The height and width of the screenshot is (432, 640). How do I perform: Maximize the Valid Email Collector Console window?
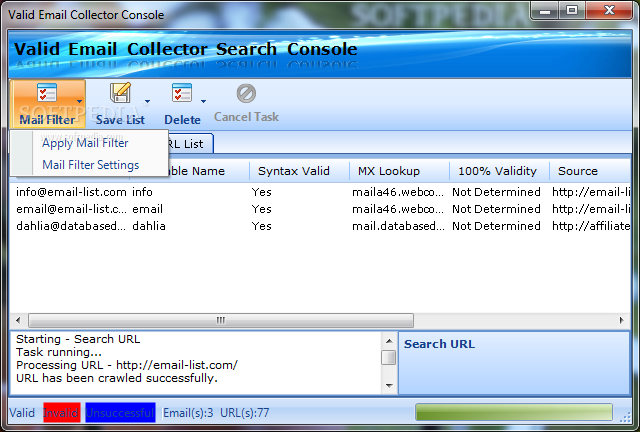coord(572,11)
